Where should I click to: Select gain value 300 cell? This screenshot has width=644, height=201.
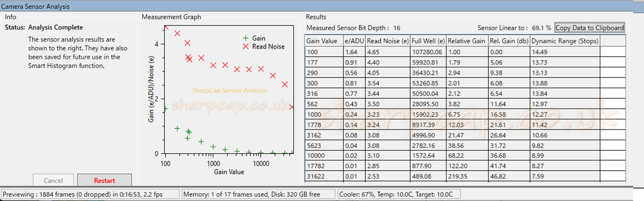coord(324,83)
